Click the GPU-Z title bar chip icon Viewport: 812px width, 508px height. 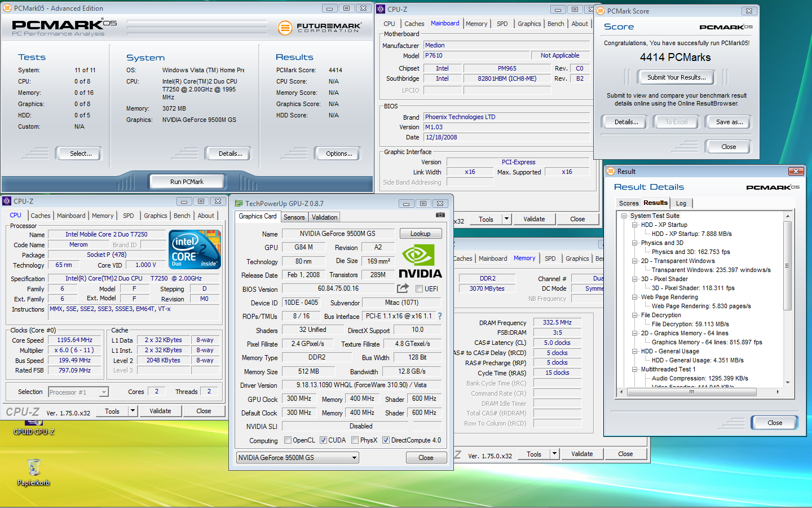[x=239, y=203]
